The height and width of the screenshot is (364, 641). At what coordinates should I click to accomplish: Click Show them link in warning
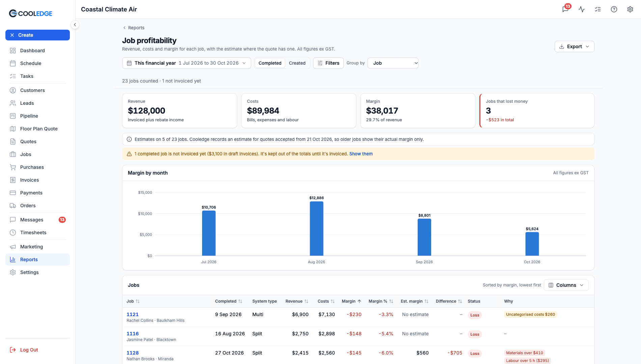click(x=361, y=154)
